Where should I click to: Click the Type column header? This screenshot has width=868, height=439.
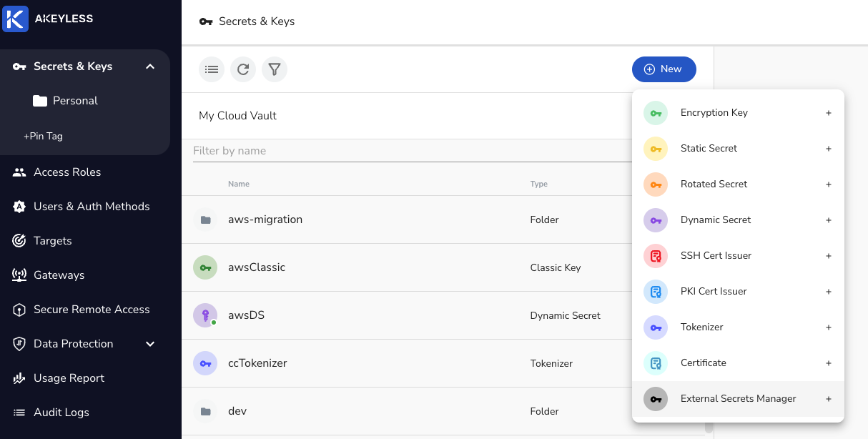coord(539,184)
